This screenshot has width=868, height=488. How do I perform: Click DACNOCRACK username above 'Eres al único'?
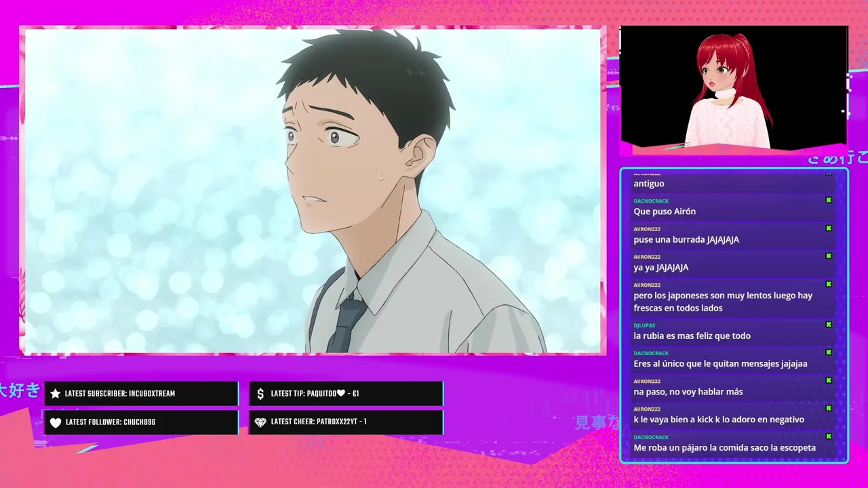click(651, 353)
